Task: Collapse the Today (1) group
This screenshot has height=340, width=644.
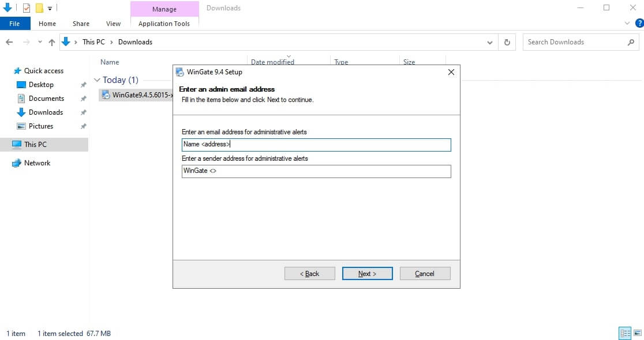Action: pyautogui.click(x=97, y=80)
